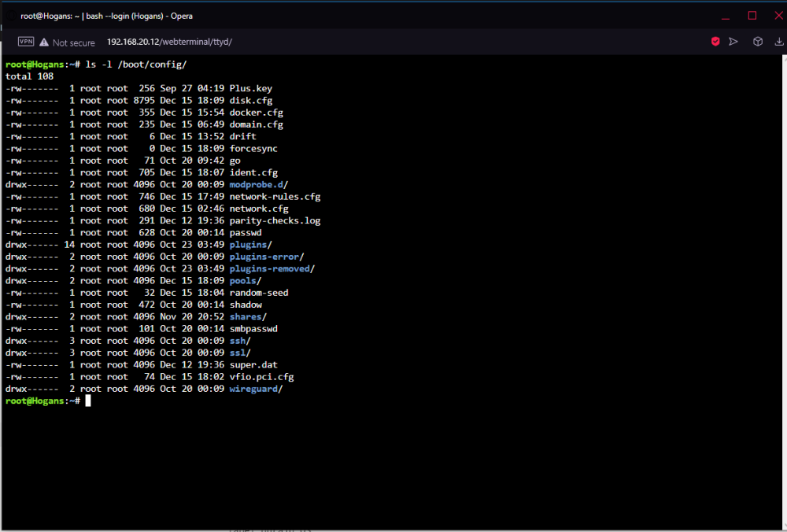This screenshot has height=532, width=787.
Task: Click the forcesync file name
Action: coord(253,149)
